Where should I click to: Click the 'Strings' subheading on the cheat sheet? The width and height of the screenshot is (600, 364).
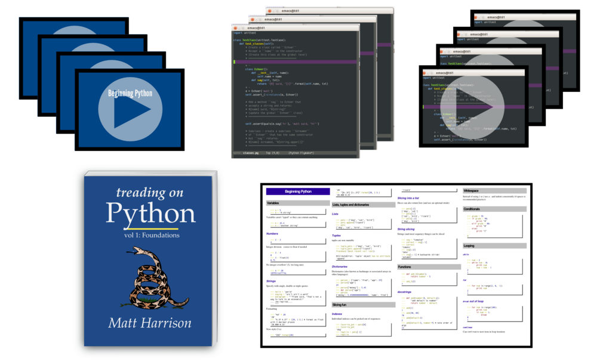coord(271,281)
